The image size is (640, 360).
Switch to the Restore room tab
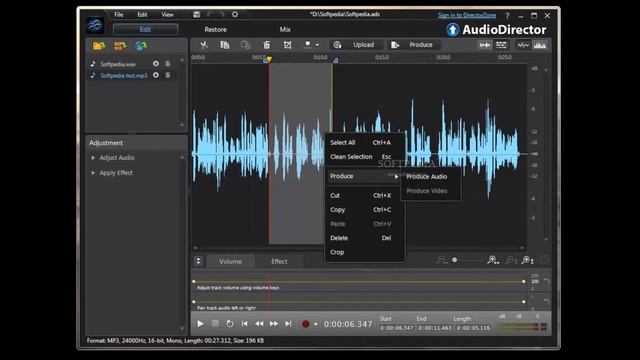[216, 29]
